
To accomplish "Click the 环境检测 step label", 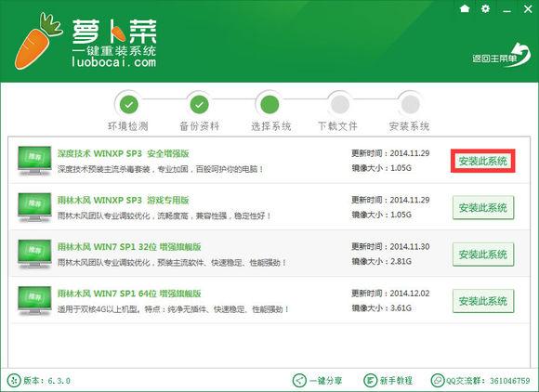I will coord(128,126).
